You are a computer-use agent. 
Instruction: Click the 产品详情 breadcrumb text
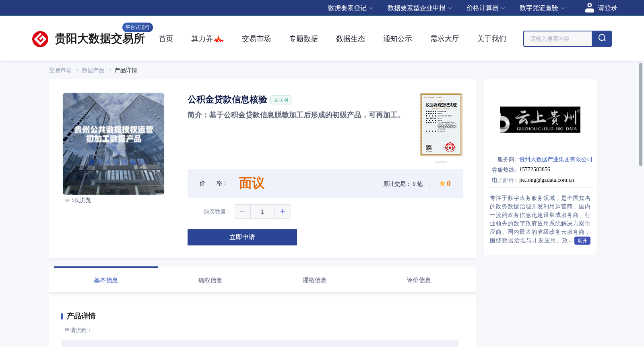tap(126, 71)
